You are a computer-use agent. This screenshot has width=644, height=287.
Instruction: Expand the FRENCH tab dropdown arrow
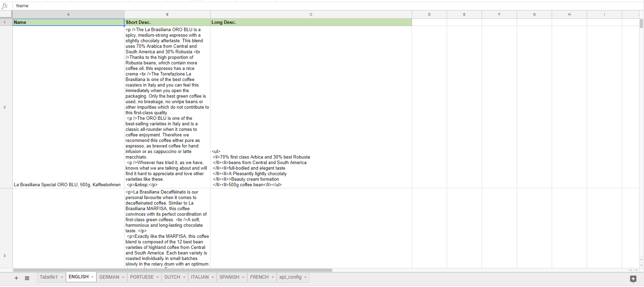(273, 277)
